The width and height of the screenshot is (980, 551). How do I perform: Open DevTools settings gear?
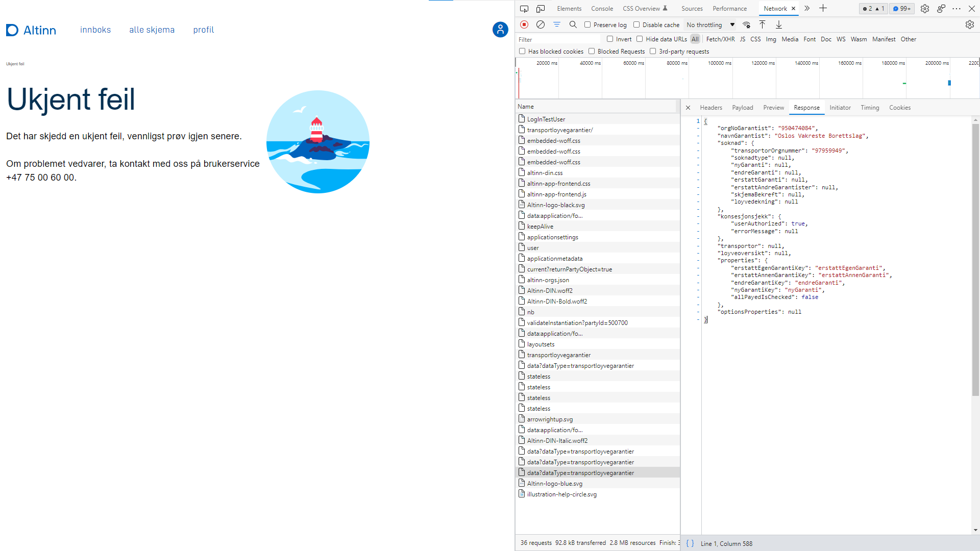coord(925,9)
